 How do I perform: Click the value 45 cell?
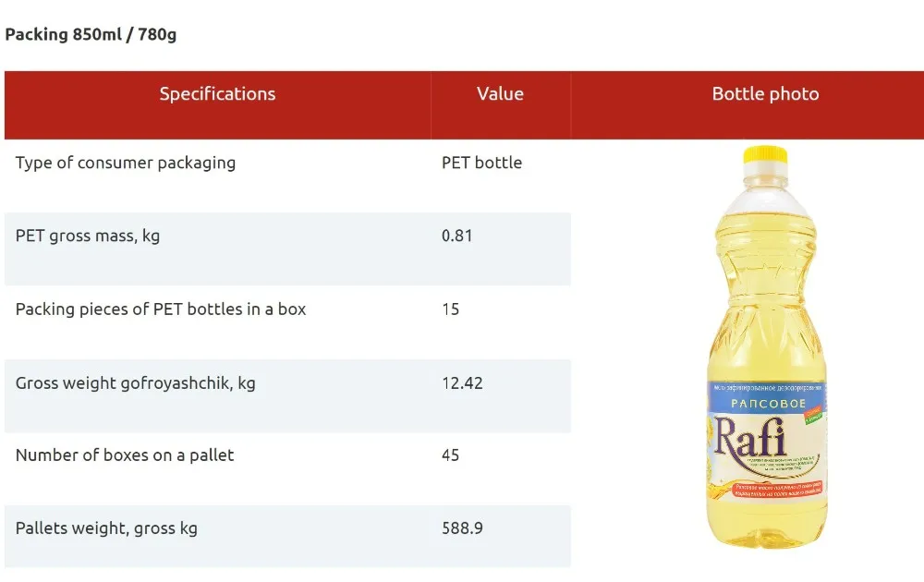coord(450,455)
